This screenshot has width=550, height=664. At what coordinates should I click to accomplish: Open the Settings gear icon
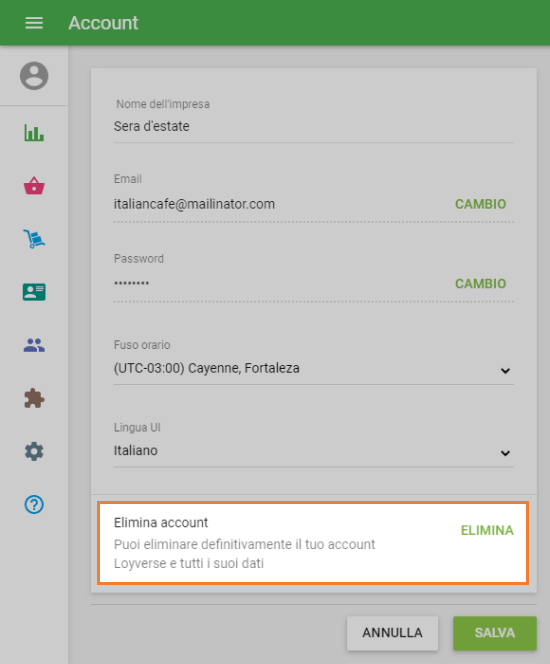(34, 451)
